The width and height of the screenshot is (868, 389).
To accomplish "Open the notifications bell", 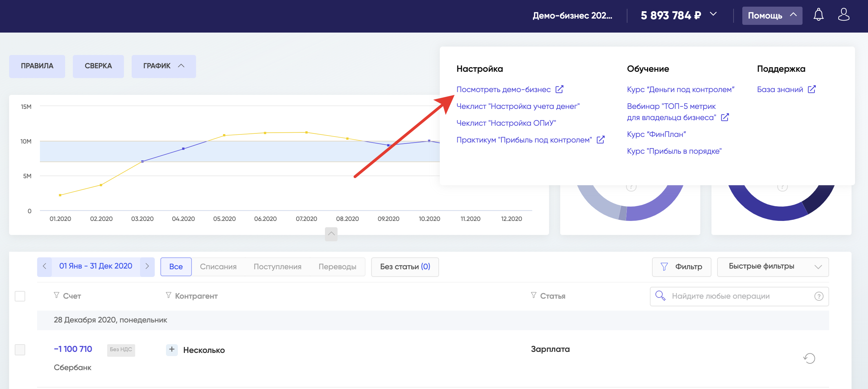I will pos(818,15).
